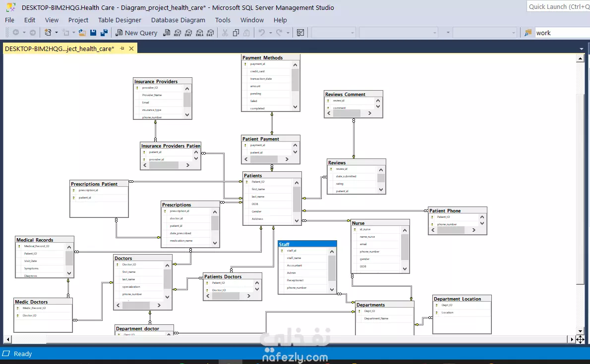Open an XMLA query via toolbar icon
Viewport: 590px width, 364px height.
pos(199,33)
